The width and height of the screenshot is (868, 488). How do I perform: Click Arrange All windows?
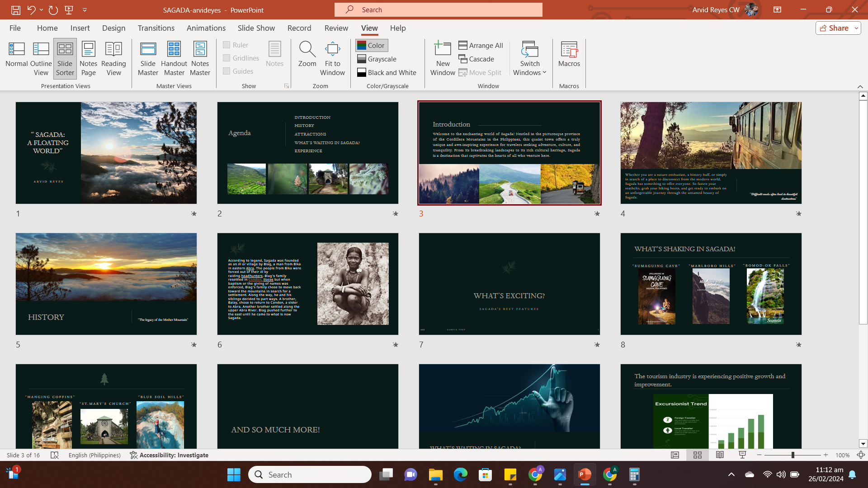481,45
